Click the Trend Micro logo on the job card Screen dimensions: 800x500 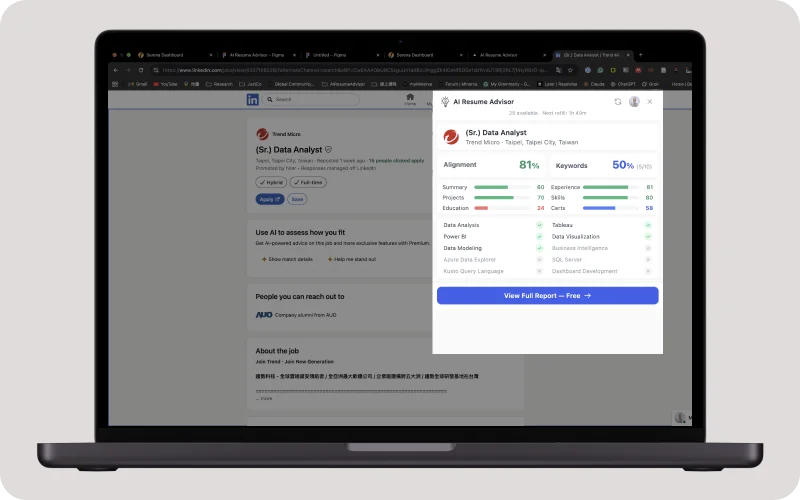(x=262, y=134)
